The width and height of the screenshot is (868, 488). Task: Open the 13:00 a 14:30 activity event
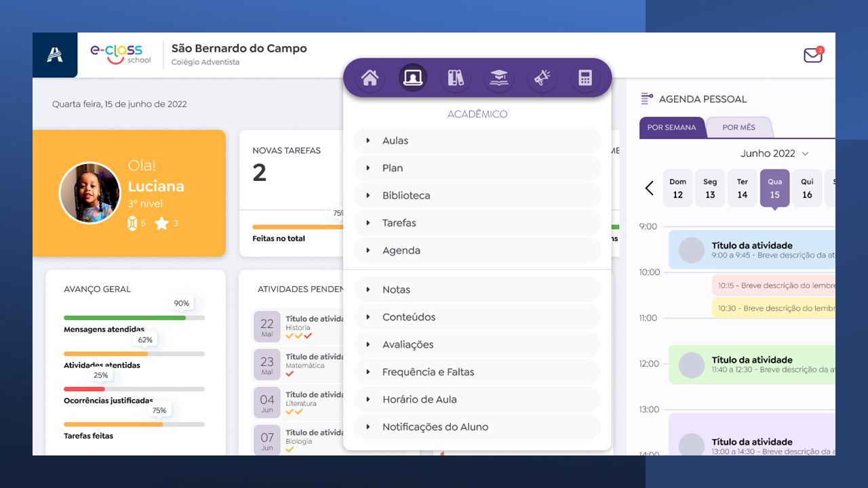point(752,434)
